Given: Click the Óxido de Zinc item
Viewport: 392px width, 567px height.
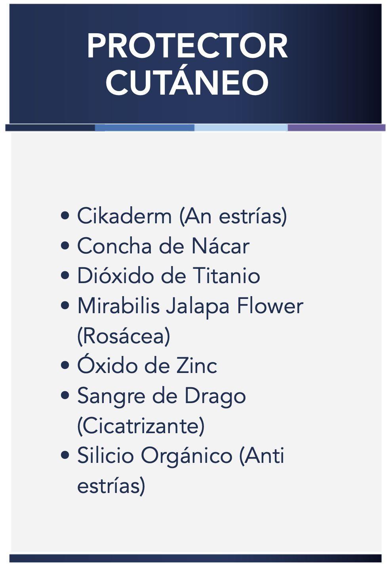Looking at the screenshot, I should point(147,366).
